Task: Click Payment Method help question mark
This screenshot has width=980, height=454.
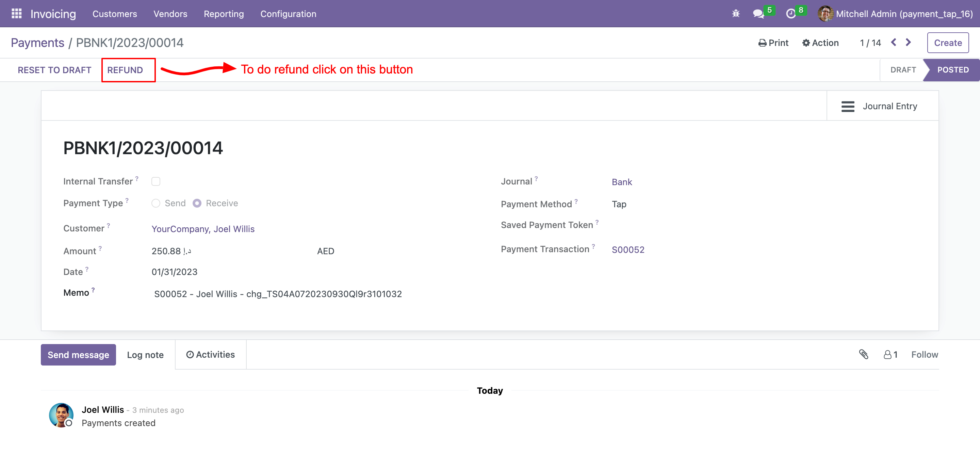Action: 576,201
